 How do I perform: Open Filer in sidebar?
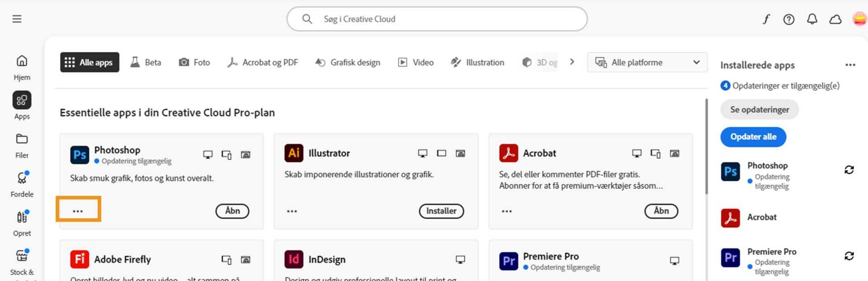point(22,146)
